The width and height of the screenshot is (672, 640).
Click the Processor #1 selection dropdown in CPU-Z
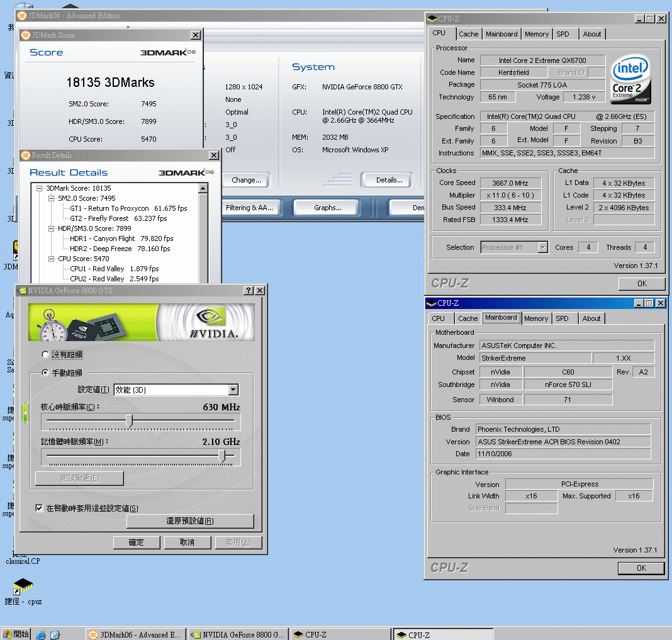(x=514, y=247)
